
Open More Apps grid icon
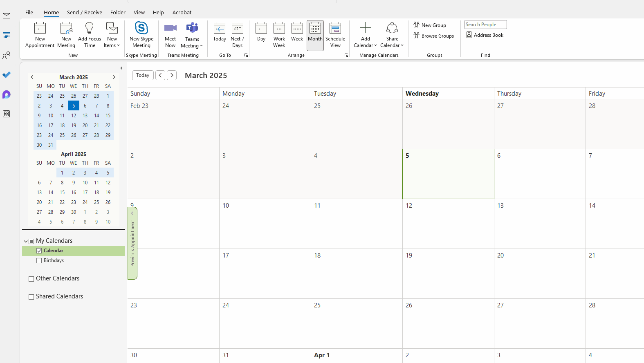[x=7, y=114]
